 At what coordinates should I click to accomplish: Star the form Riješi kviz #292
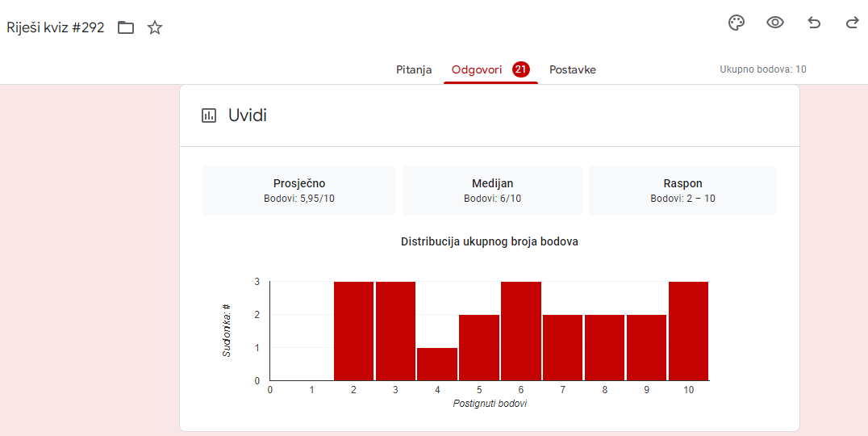pos(155,27)
